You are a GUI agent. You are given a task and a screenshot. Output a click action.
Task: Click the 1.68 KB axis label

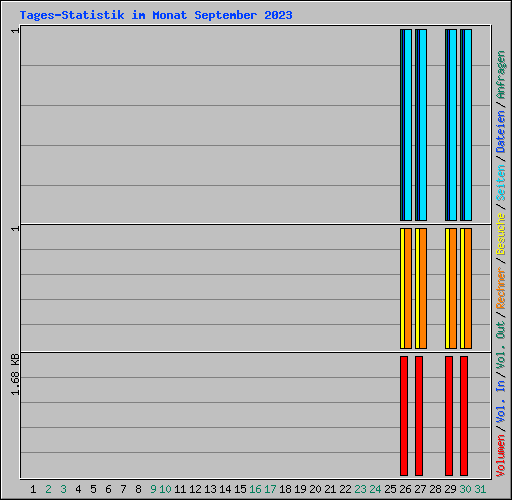point(15,375)
